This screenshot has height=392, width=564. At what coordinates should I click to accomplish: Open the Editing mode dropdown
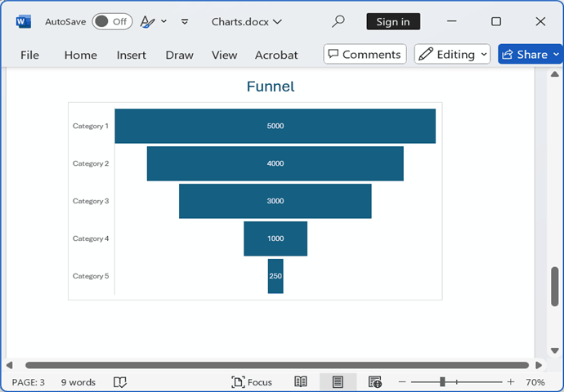(x=453, y=54)
